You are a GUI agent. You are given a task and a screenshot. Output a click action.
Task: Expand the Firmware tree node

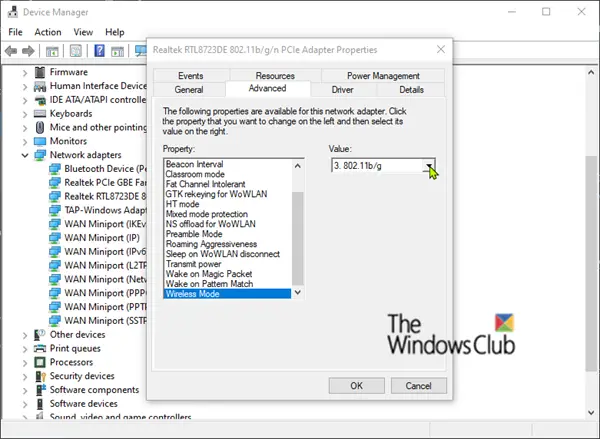[25, 73]
